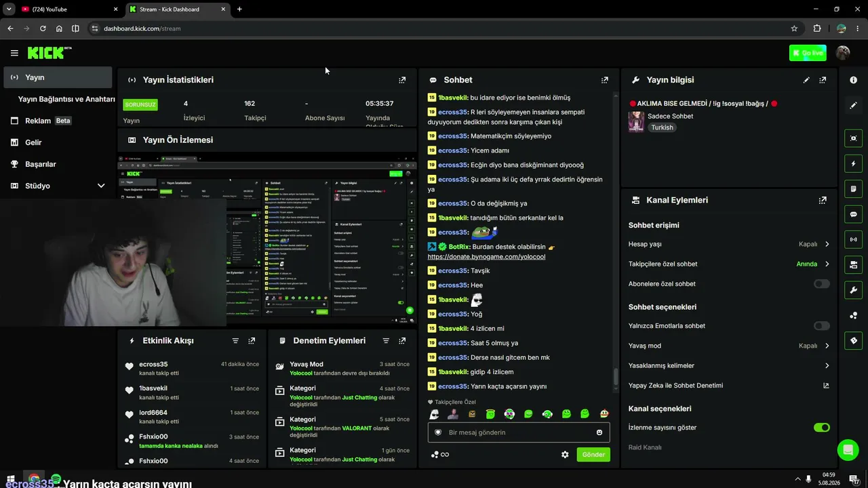The height and width of the screenshot is (488, 868).
Task: Toggle stream preview widget icon in right sidebar
Action: [853, 138]
